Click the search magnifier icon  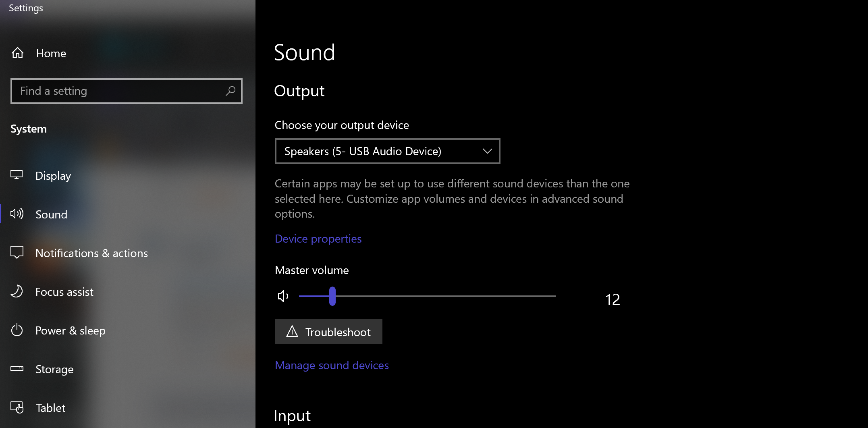(230, 91)
